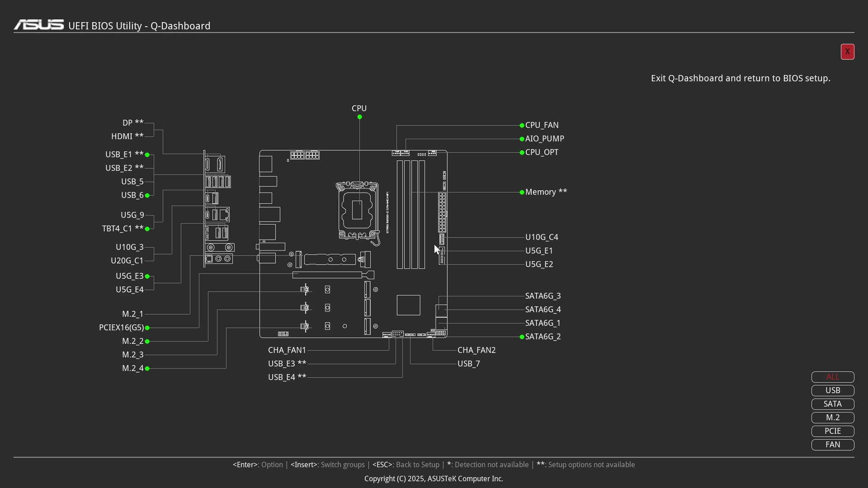This screenshot has height=488, width=868.
Task: Click the green status dot beside M.2_4
Action: pos(147,369)
